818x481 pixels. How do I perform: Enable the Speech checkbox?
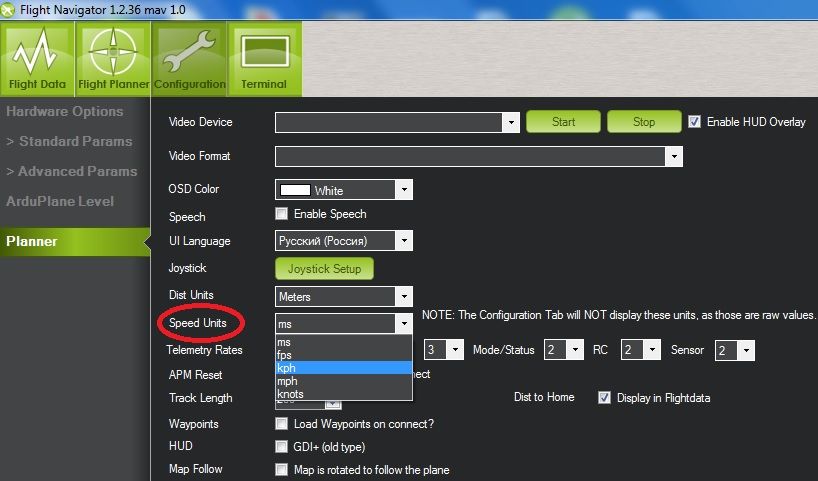pos(282,214)
